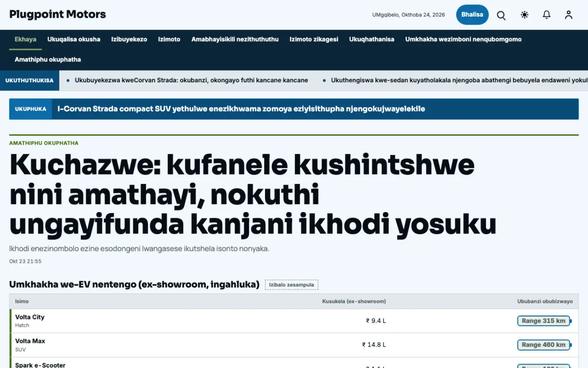Viewport: 588px width, 368px height.
Task: Click the Bhalisa register button
Action: point(472,15)
